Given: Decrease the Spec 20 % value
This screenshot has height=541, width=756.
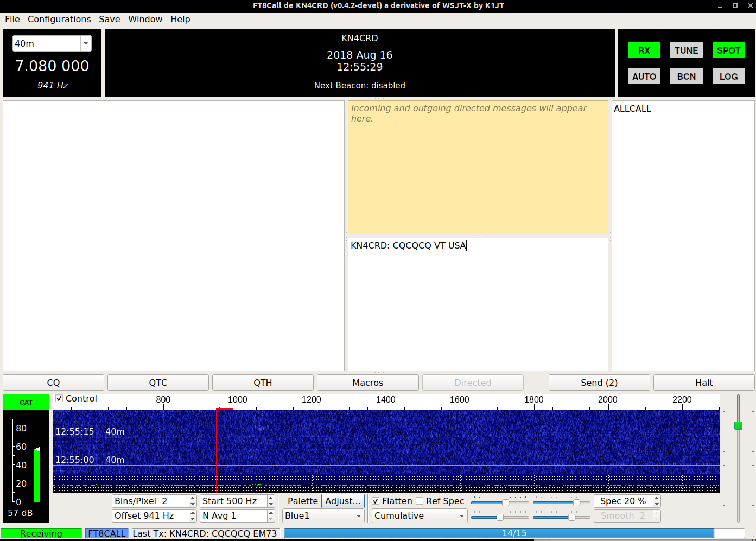Looking at the screenshot, I should coord(657,504).
